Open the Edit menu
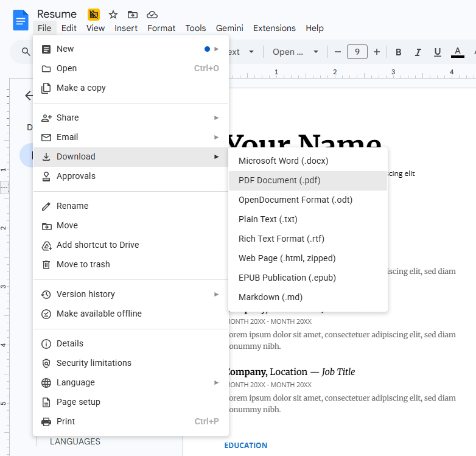Screen dimensions: 476x456 [69, 28]
